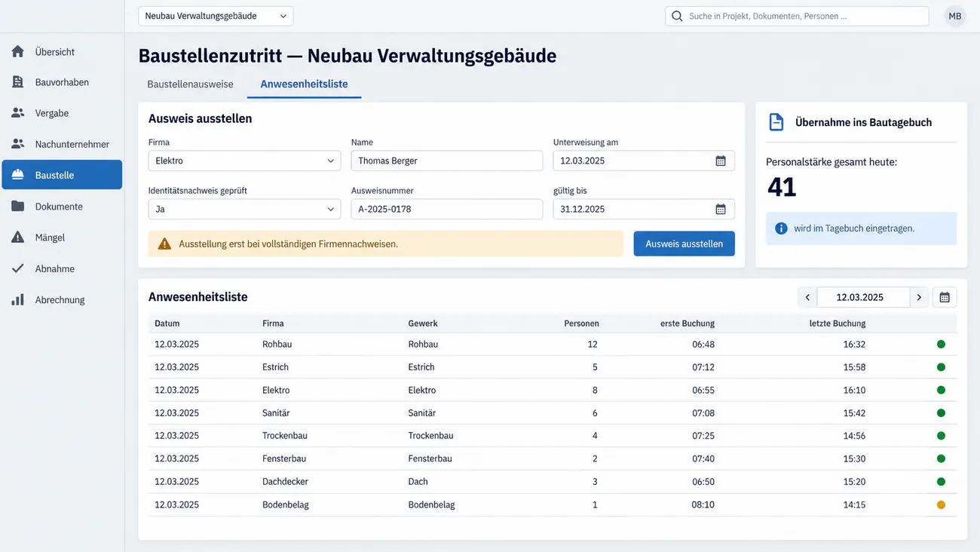Screen dimensions: 980x552
Task: Click the Unterweisung am date field 12.03.2025
Action: pos(644,161)
